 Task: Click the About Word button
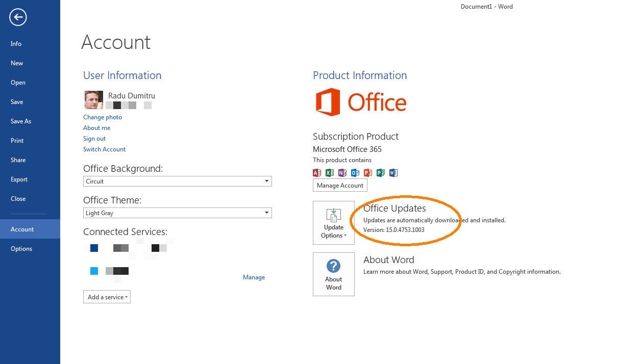334,274
